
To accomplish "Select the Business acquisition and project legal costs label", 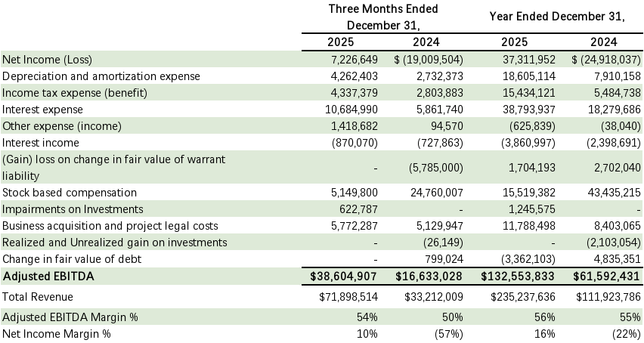I will tap(110, 226).
